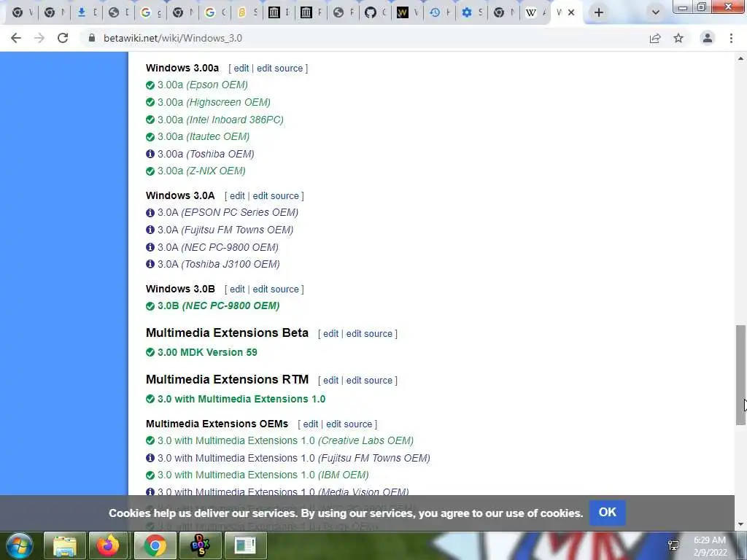Open the taskbar clock and date
This screenshot has width=747, height=560.
point(710,546)
